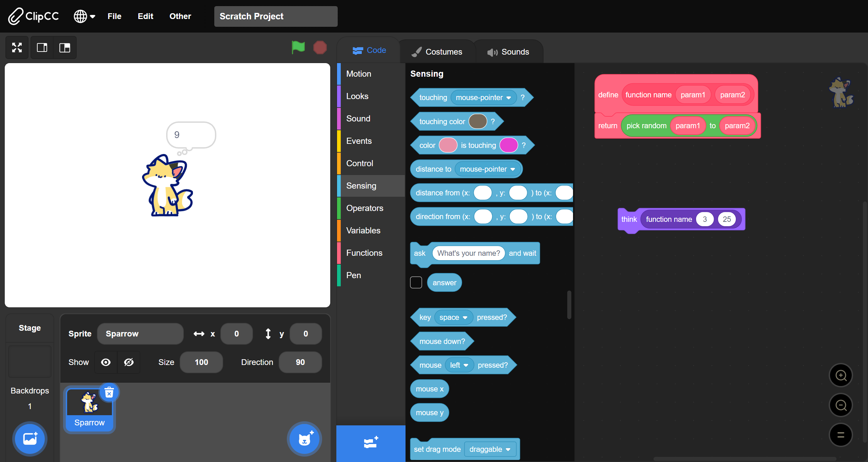Zoom out the code workspace

coord(841,405)
